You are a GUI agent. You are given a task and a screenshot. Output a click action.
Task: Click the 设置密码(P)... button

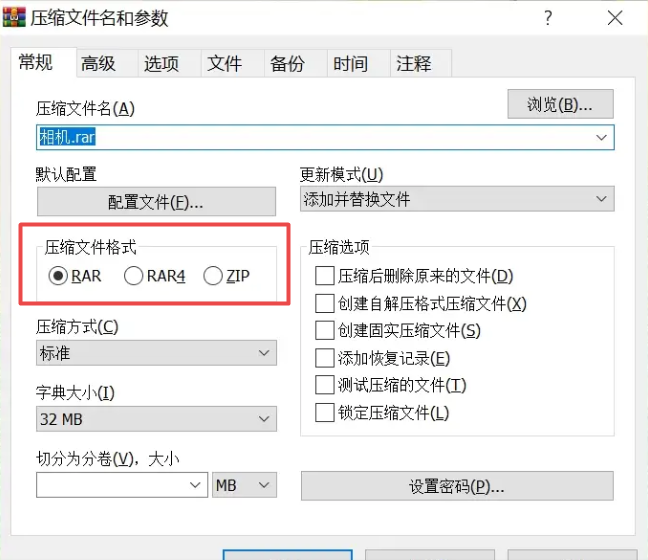(457, 486)
